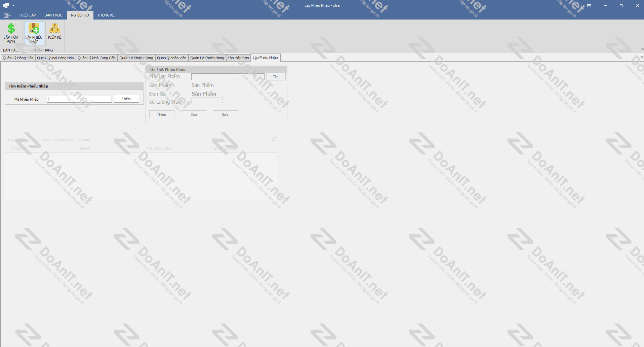Select the Lập Phiếu Nhập ribbon icon
The image size is (644, 347).
(34, 33)
